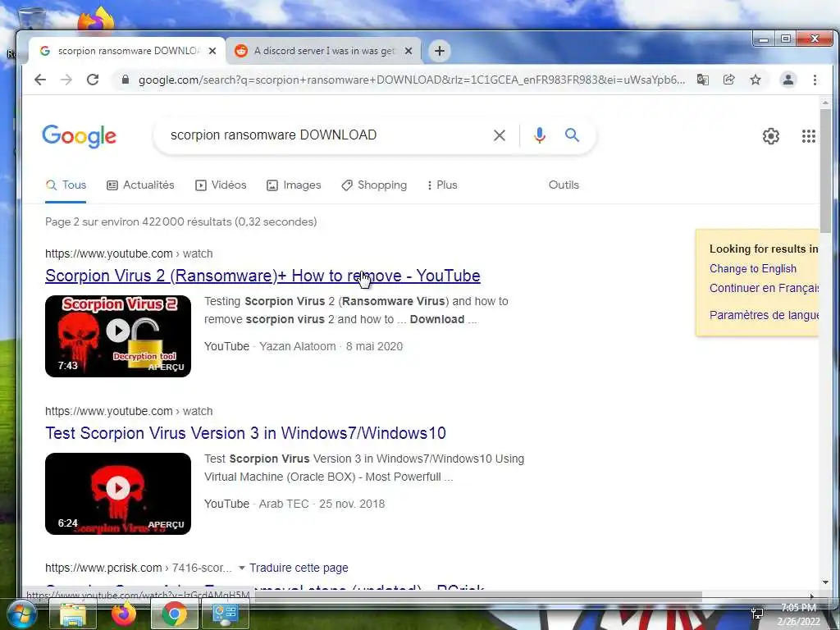840x630 pixels.
Task: Close the discord server Reddit tab
Action: [409, 51]
